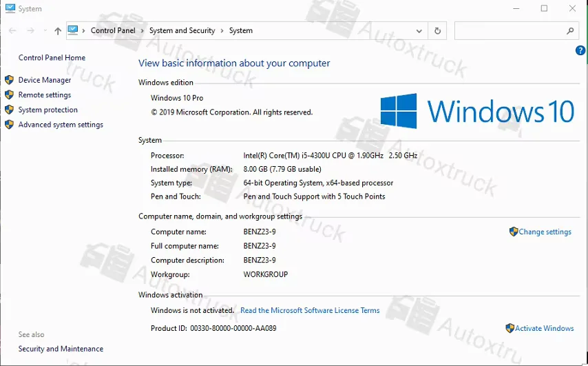Image resolution: width=588 pixels, height=366 pixels.
Task: Expand the chevron after System and Security
Action: coord(222,31)
